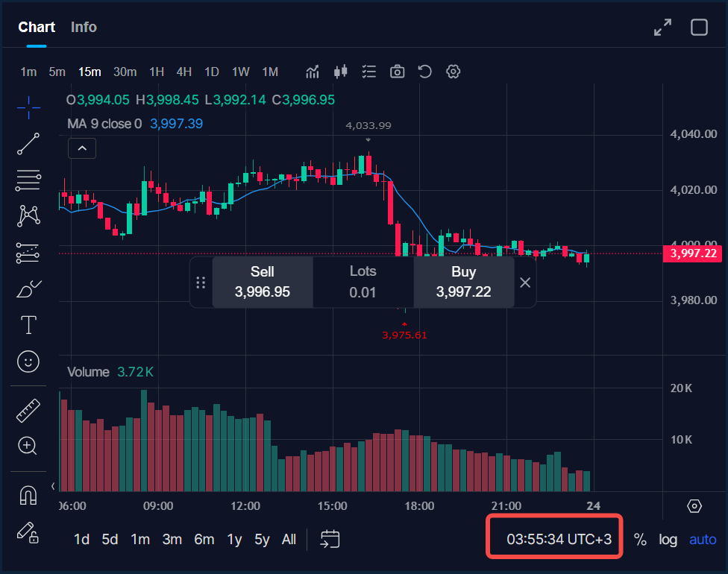
Task: Switch to the Chart tab
Action: (x=37, y=28)
